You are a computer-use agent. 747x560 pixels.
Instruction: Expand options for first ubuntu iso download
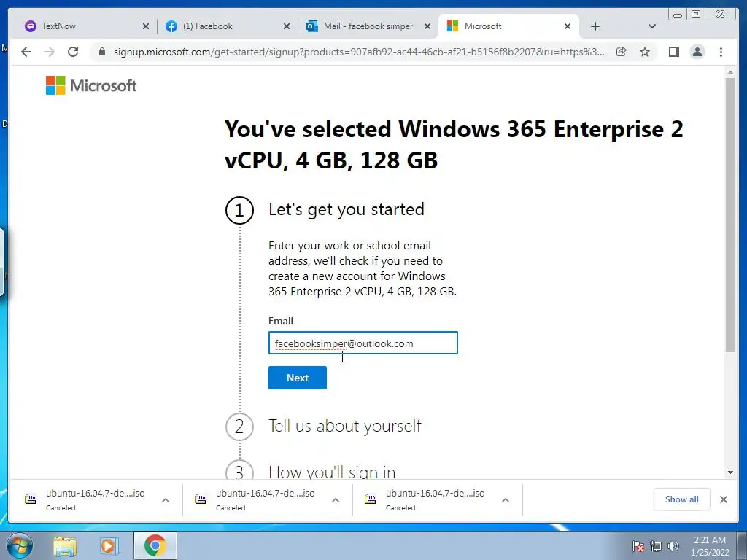pos(166,500)
